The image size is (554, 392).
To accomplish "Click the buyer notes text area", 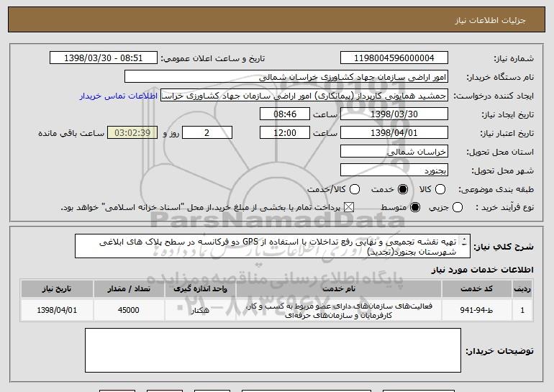I will tap(273, 350).
